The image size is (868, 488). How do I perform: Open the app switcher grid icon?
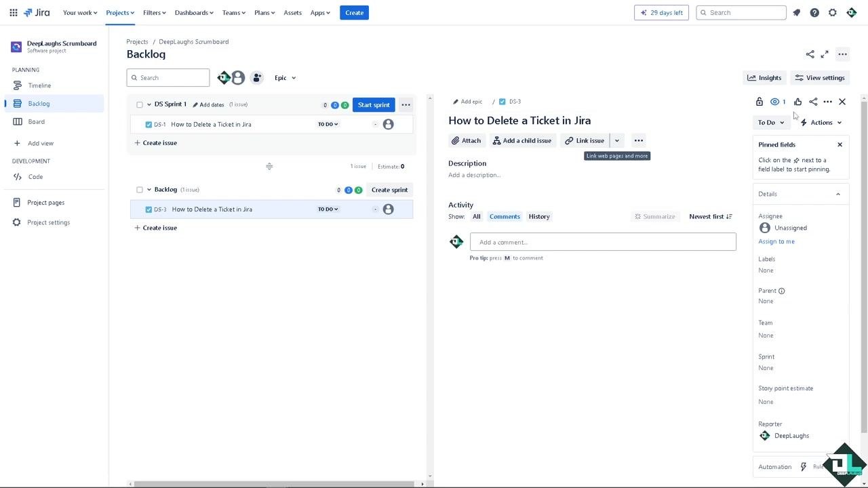coord(14,12)
